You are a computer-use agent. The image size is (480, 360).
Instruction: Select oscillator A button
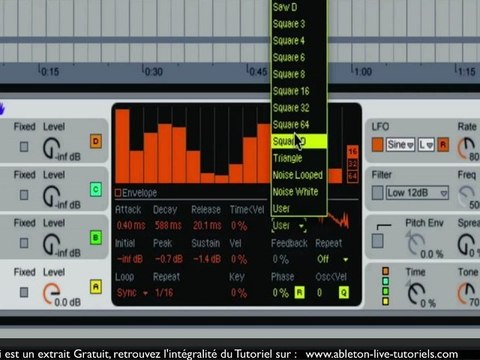point(96,287)
